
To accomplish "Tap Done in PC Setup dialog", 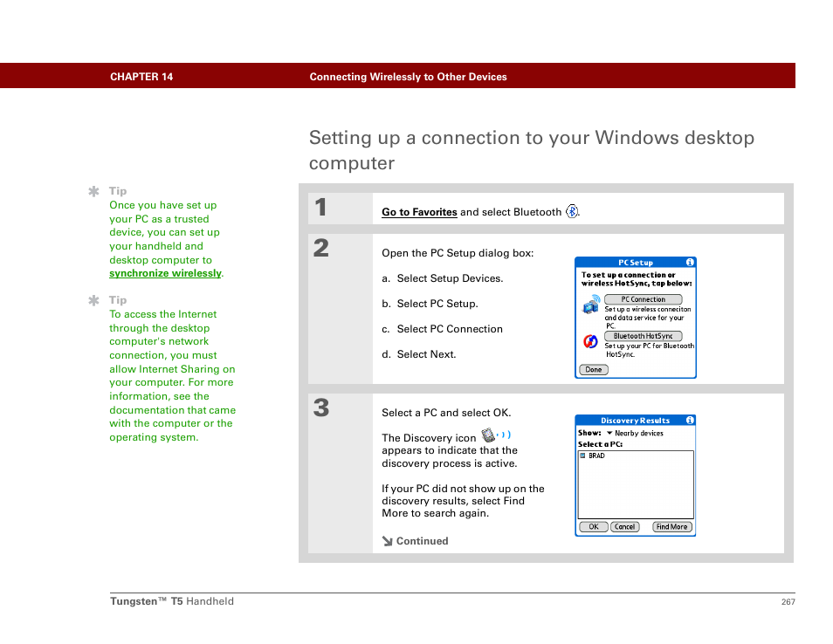I will tap(594, 369).
